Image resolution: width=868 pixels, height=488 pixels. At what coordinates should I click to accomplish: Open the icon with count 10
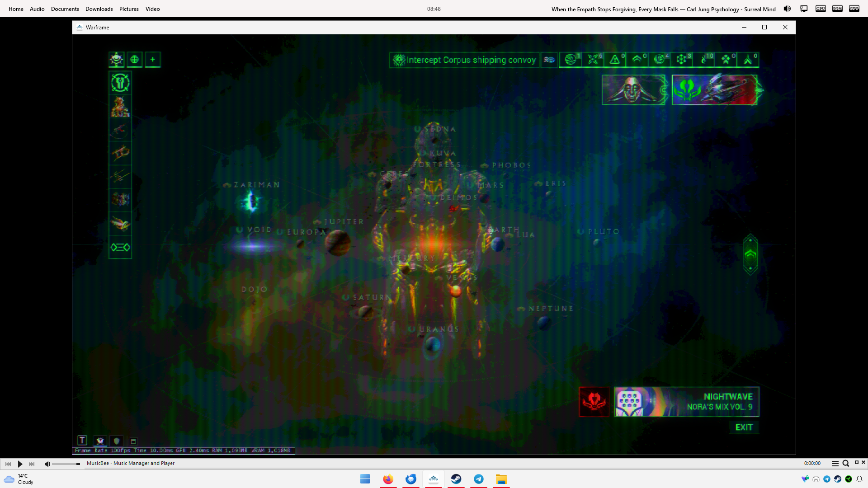coord(704,60)
